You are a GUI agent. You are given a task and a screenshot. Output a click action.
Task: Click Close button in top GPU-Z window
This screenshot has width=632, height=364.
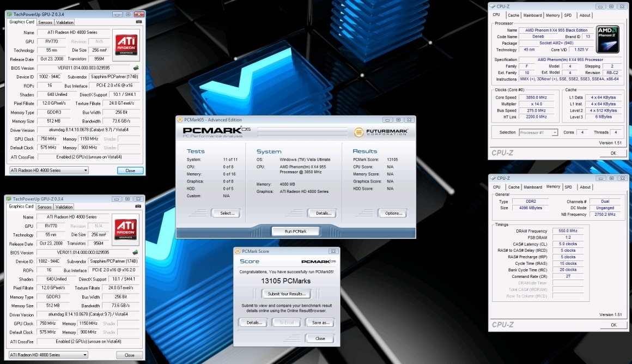point(130,171)
